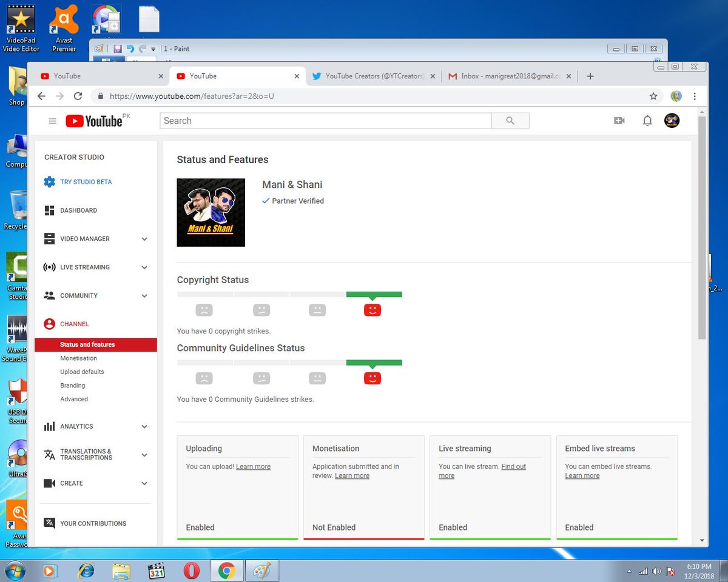Screen dimensions: 728x582
Task: Open a new Chrome tab
Action: tap(590, 76)
